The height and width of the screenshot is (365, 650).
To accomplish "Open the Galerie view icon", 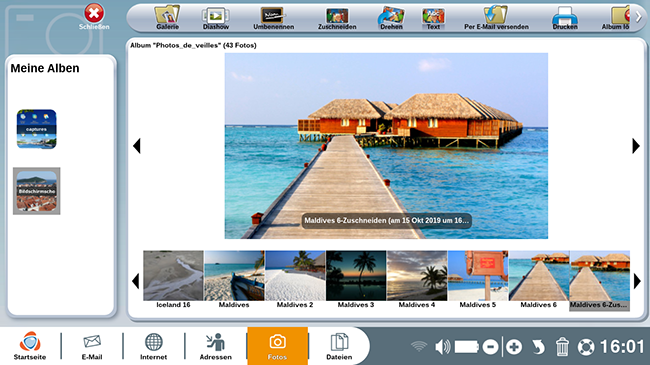I will 167,17.
